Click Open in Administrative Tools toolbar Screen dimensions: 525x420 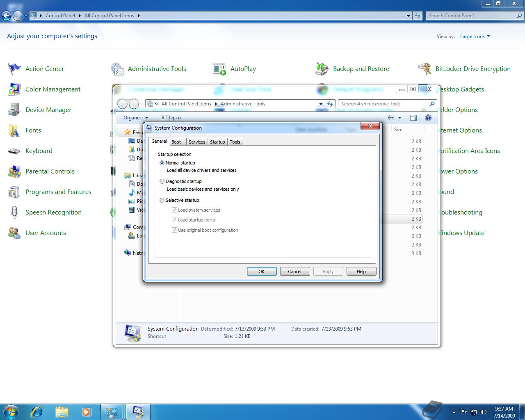(x=171, y=118)
